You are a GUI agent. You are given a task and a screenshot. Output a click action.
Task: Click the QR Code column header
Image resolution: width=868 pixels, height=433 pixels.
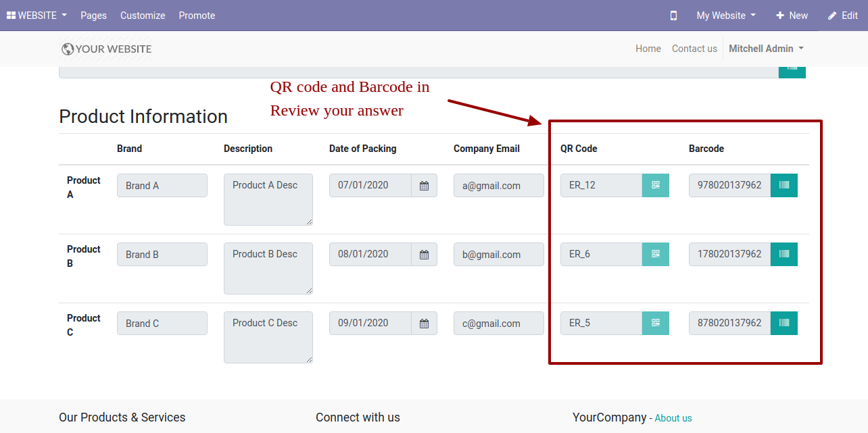click(579, 149)
